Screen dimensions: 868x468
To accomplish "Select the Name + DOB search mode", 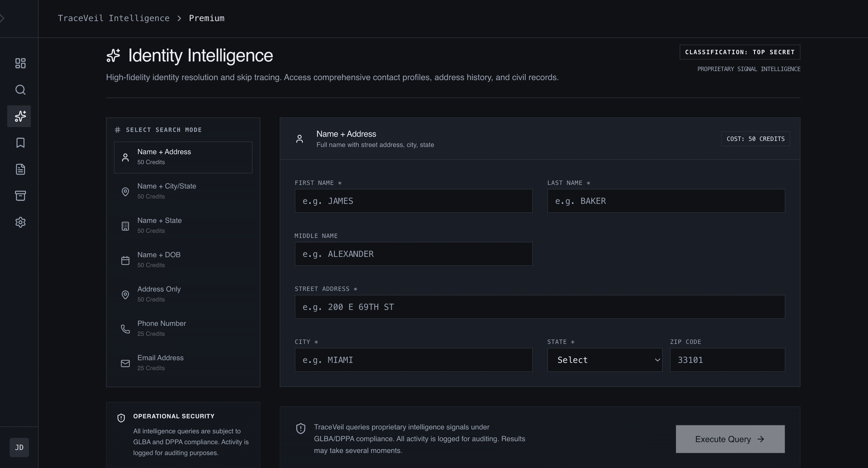I will point(183,260).
